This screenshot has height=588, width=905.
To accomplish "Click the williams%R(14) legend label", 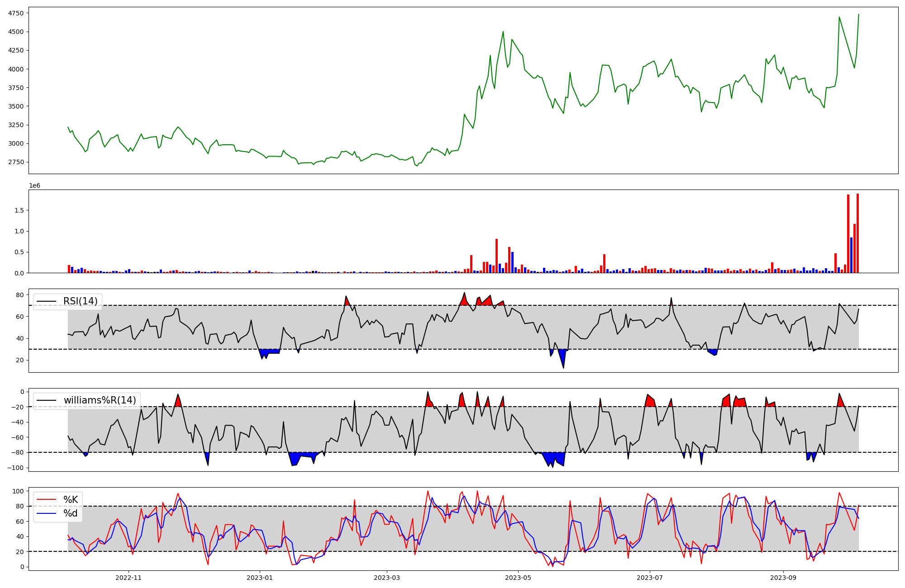I will tap(100, 400).
